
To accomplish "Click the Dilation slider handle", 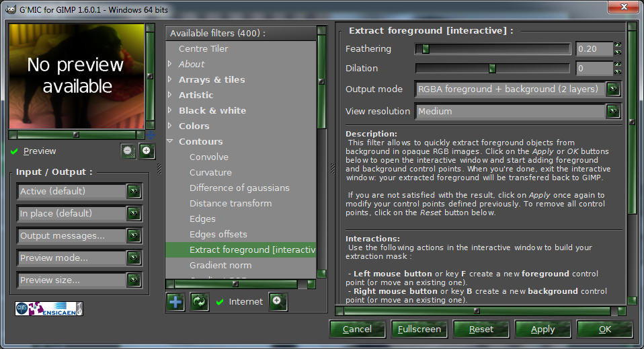I will 492,68.
